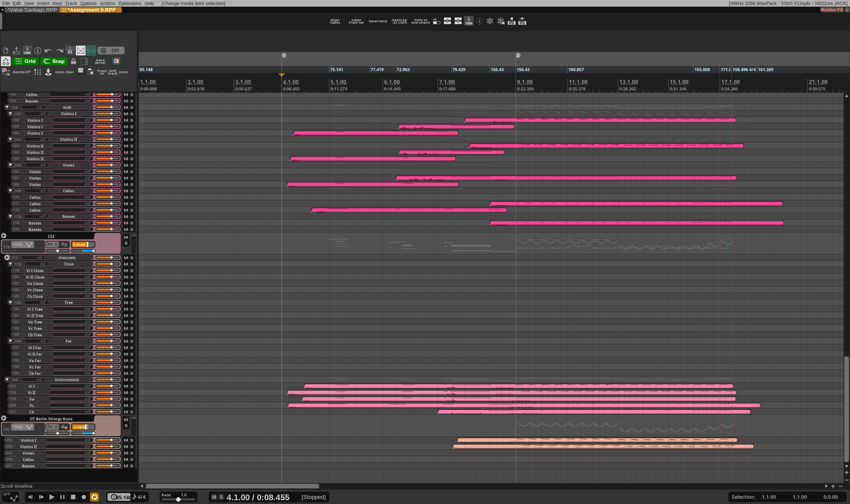
Task: Switch to the Valse Santiago.RPP project tab
Action: [32, 10]
